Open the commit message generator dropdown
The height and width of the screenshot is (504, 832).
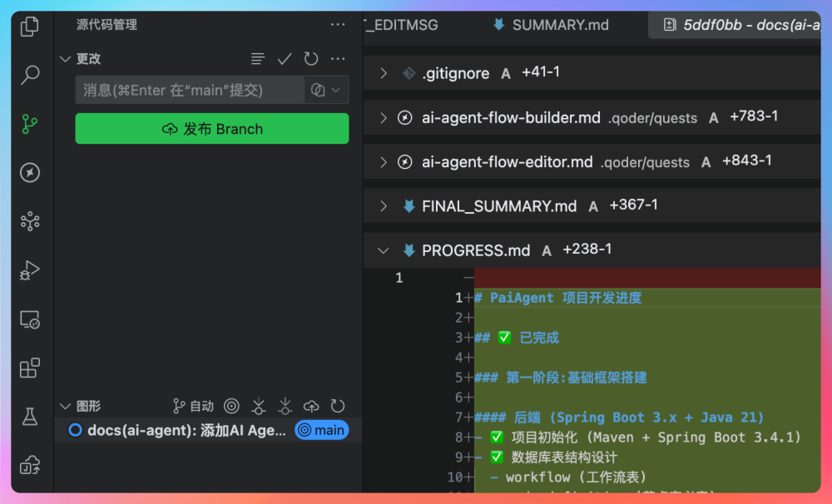(x=336, y=90)
